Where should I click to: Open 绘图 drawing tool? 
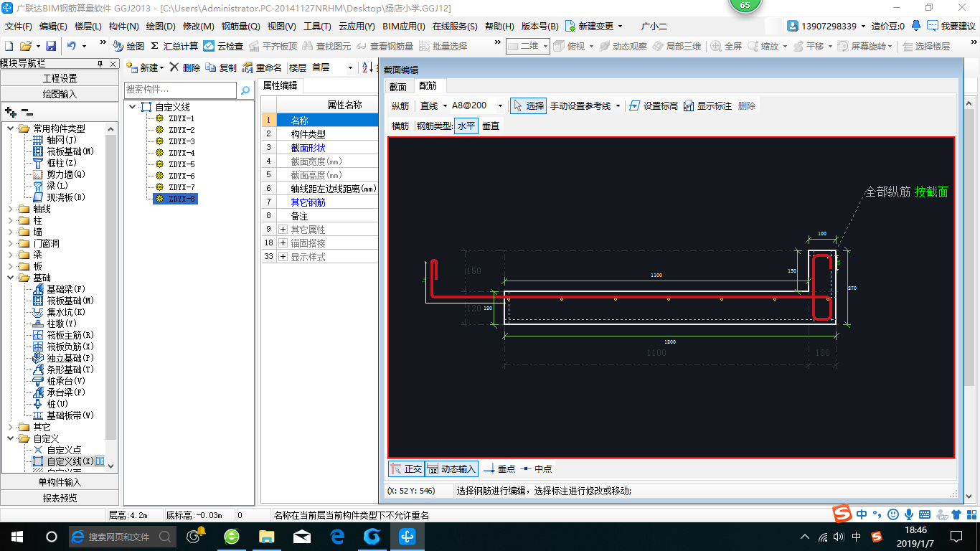tap(129, 46)
